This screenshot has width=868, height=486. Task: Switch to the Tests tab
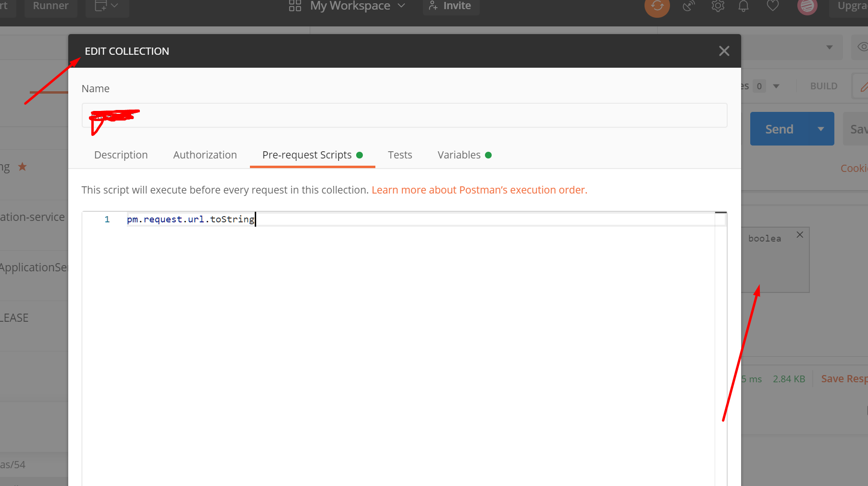400,155
